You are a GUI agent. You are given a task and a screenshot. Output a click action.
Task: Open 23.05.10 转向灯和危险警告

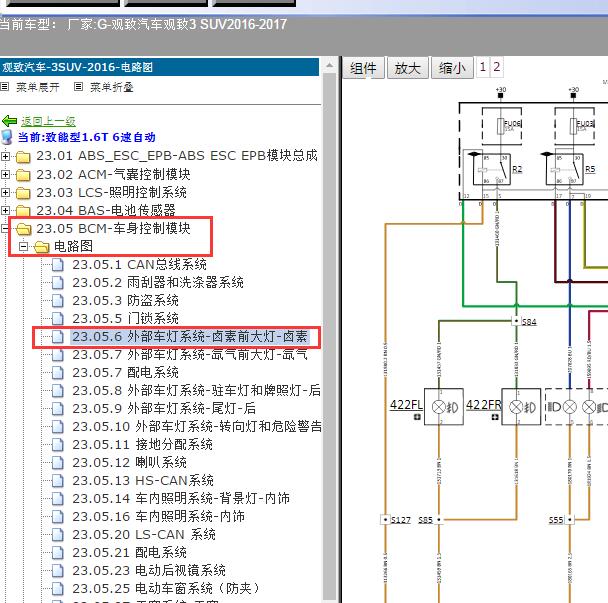pyautogui.click(x=197, y=427)
